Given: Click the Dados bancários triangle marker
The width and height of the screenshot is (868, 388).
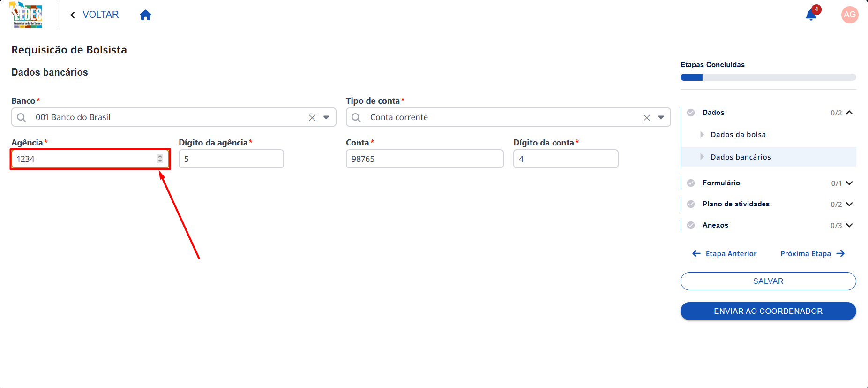Looking at the screenshot, I should tap(702, 157).
